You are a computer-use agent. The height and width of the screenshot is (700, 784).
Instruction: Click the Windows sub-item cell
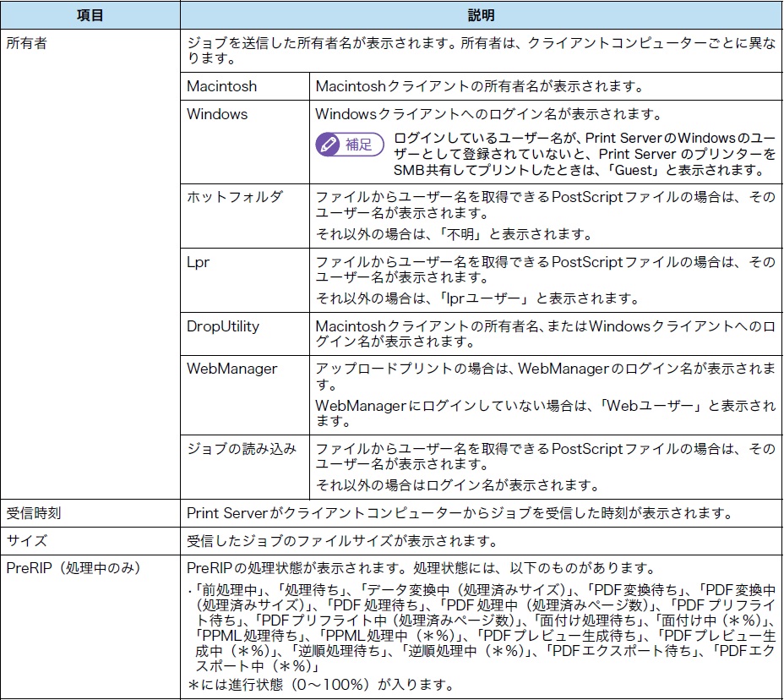click(217, 113)
